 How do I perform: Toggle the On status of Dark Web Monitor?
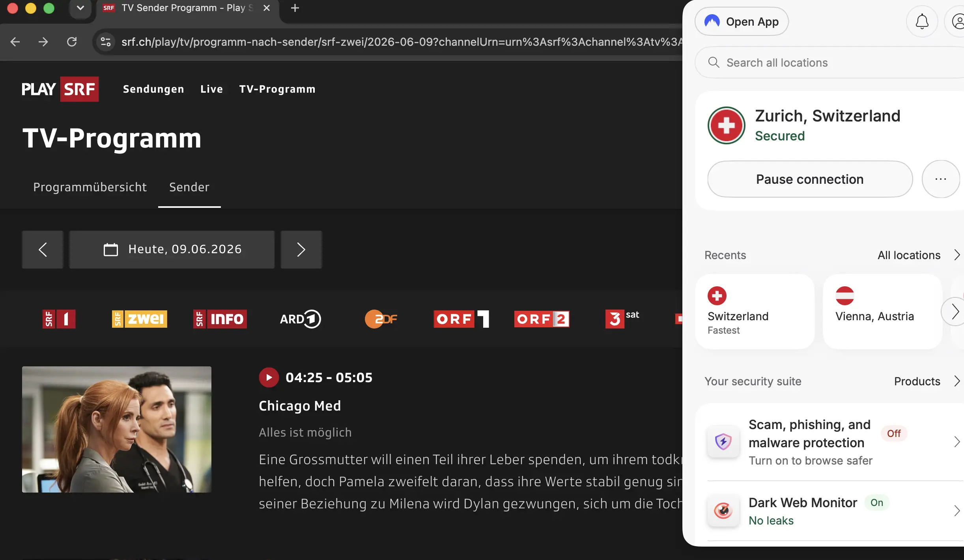(x=877, y=502)
